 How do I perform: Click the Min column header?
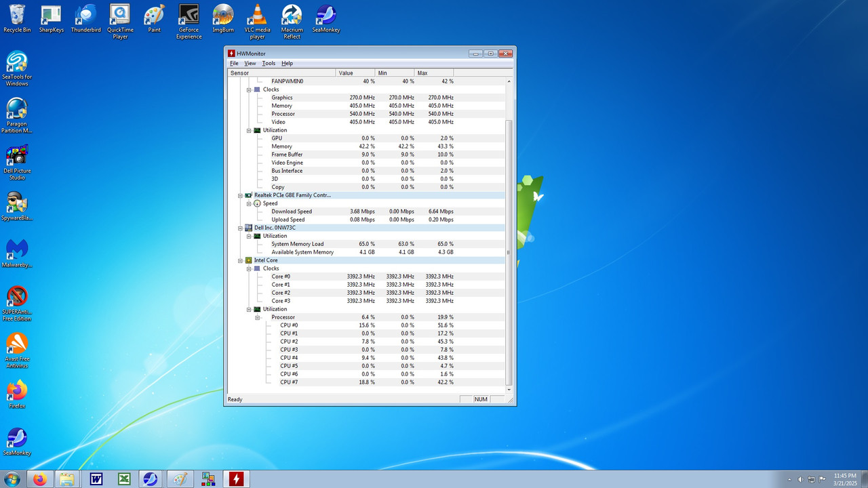pos(395,73)
